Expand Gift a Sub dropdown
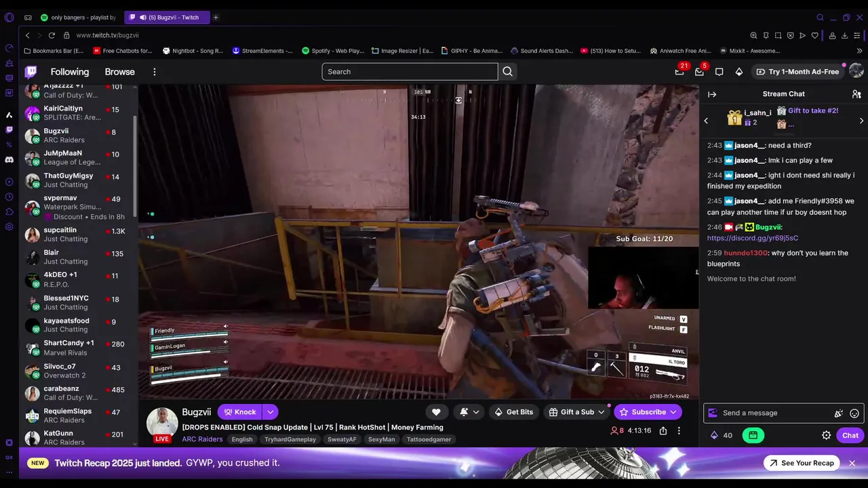This screenshot has height=488, width=868. pyautogui.click(x=601, y=412)
